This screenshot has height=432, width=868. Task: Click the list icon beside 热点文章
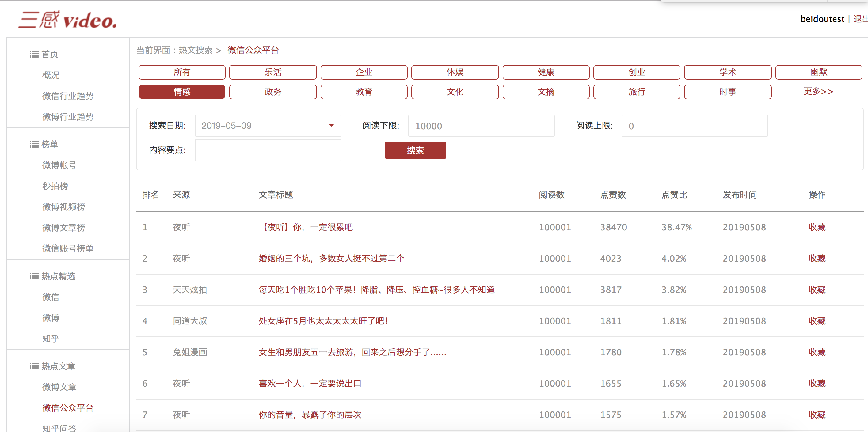point(34,366)
